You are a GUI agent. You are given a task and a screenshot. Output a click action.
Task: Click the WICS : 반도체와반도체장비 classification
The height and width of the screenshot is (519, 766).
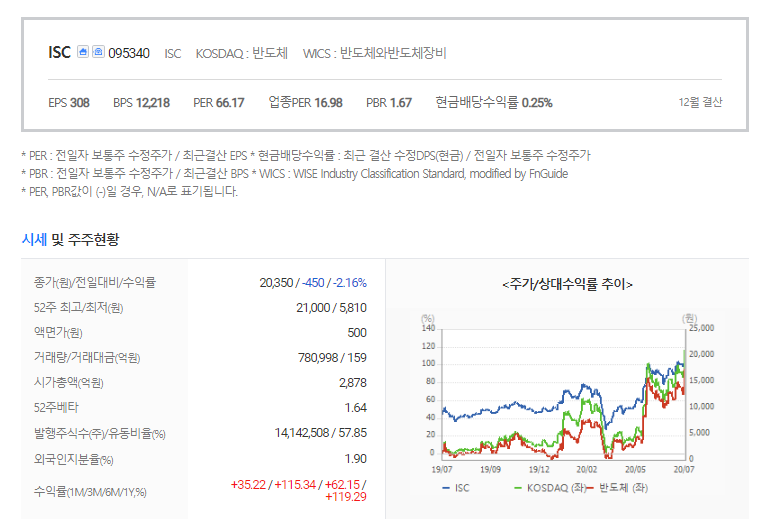[375, 53]
